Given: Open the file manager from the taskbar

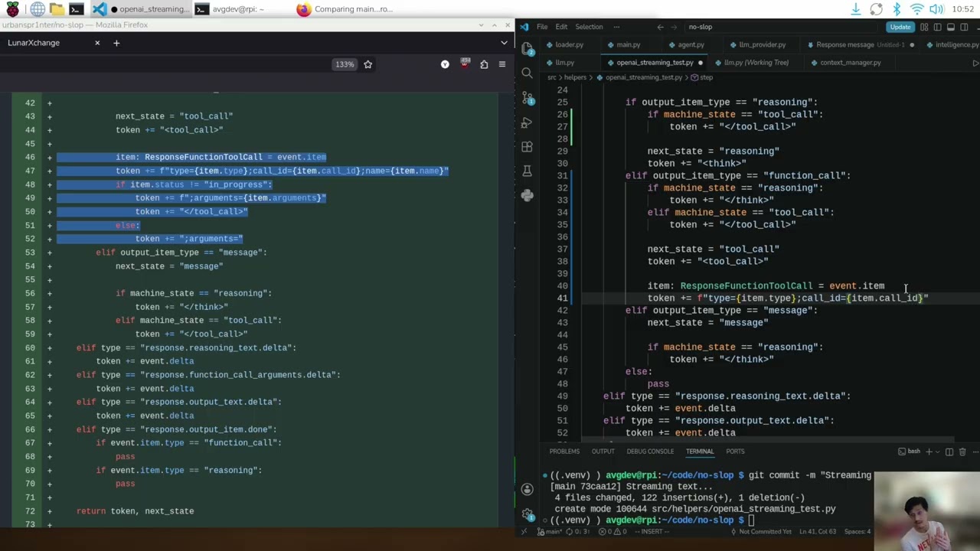Looking at the screenshot, I should 57,9.
